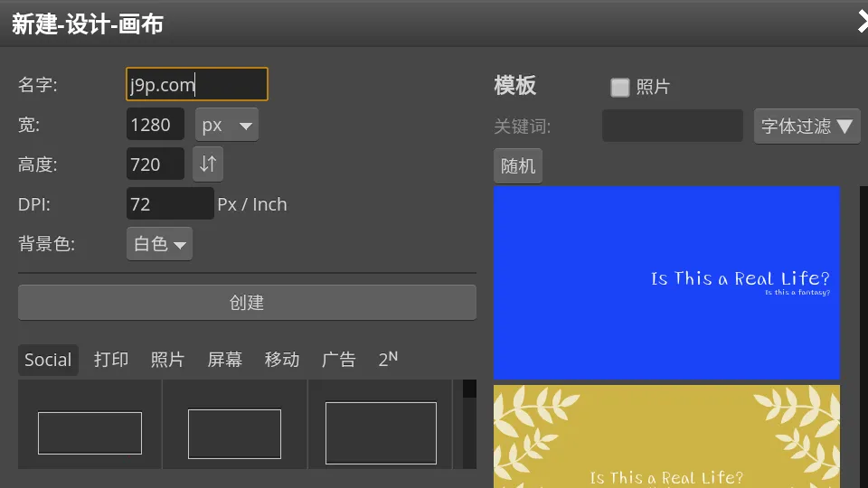Select the Social presets tab

(48, 360)
